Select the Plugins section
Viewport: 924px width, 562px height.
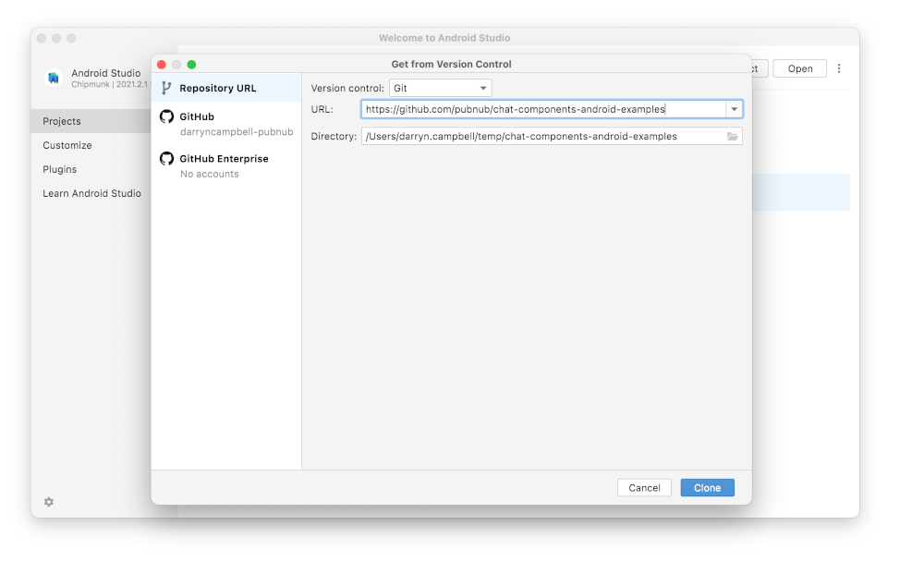[59, 169]
